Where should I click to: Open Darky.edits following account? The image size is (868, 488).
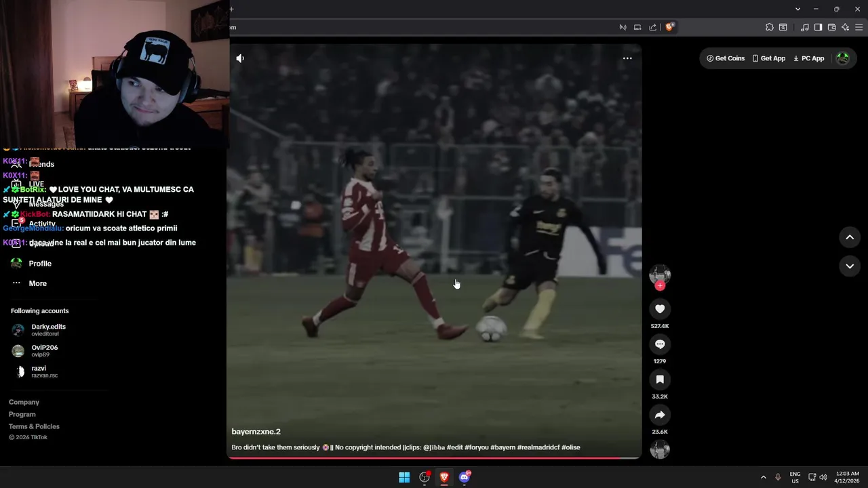[x=39, y=330]
